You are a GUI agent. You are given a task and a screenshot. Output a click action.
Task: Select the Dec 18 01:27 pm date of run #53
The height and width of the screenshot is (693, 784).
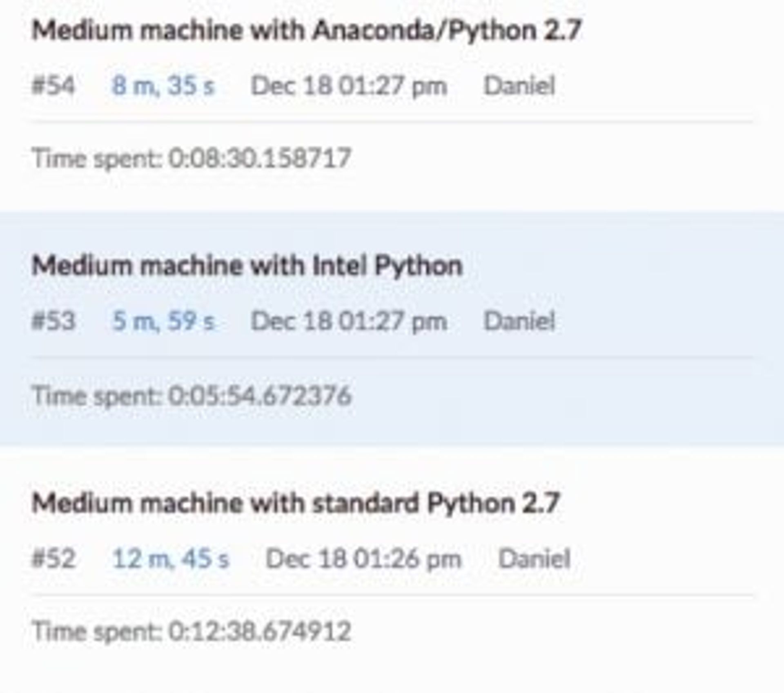click(x=349, y=321)
